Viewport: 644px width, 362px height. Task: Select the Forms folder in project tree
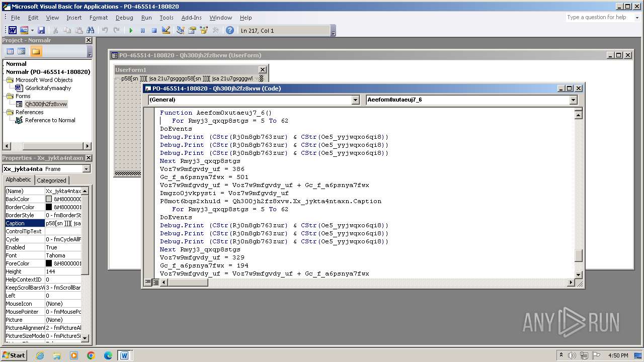pyautogui.click(x=23, y=96)
